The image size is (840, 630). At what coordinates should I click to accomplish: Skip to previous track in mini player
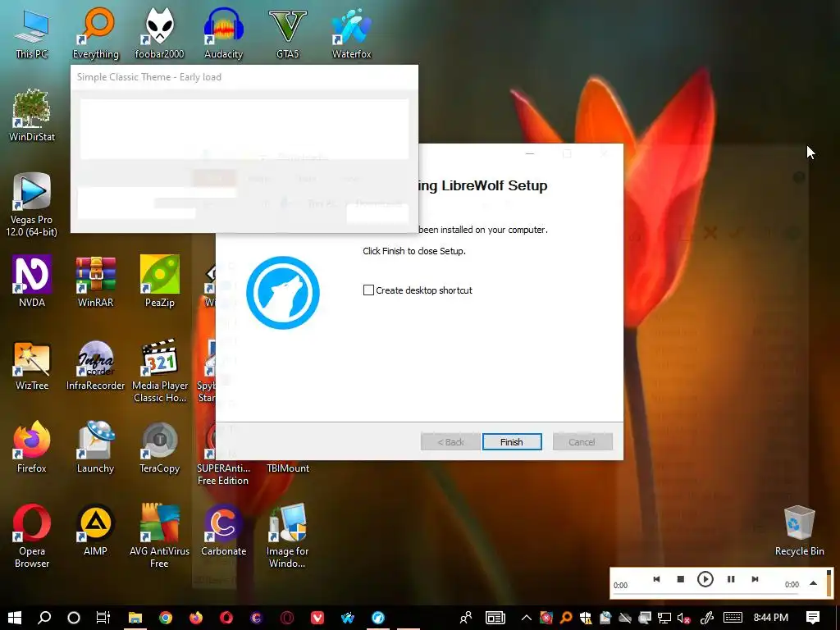tap(656, 579)
